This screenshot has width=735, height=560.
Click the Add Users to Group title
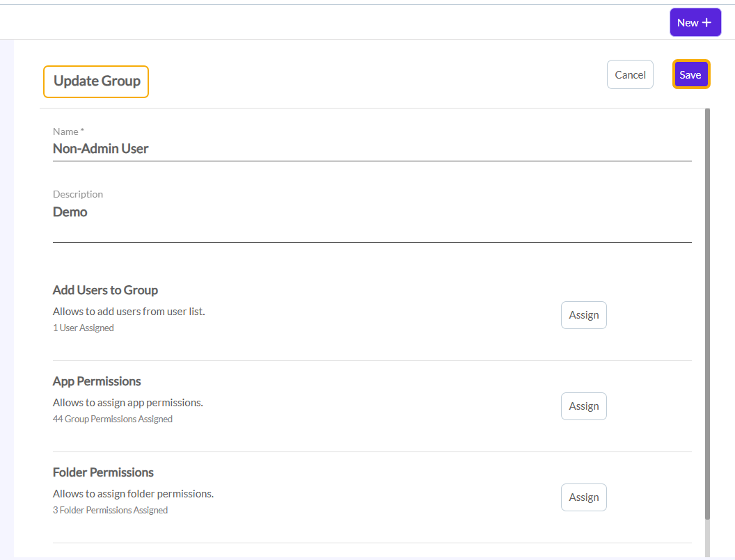coord(105,290)
